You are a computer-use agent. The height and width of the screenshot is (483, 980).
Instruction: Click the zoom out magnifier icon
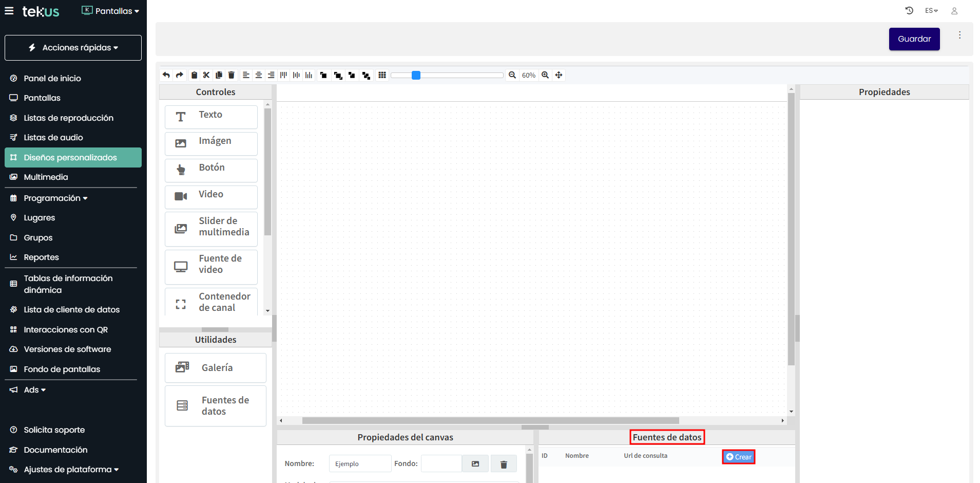click(512, 75)
